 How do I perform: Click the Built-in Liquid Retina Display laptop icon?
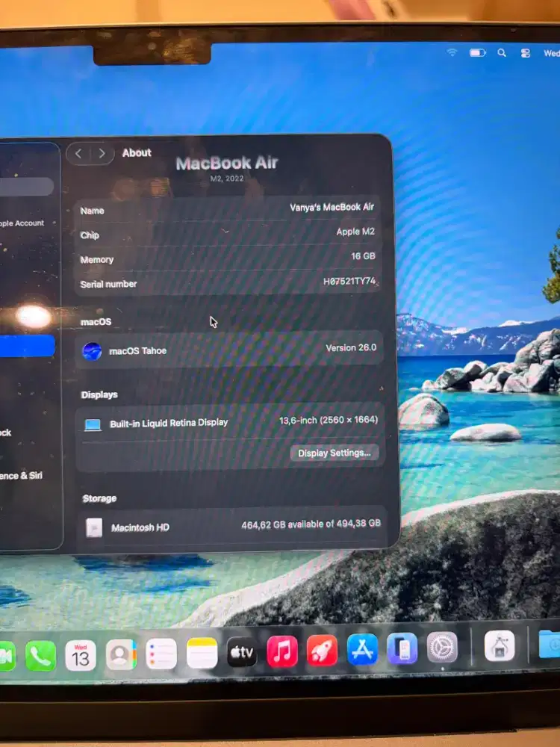93,424
